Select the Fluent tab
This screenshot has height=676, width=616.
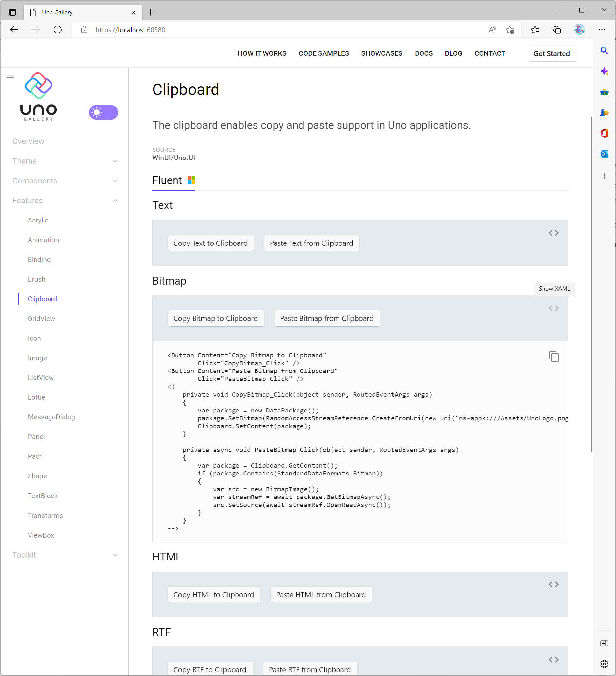click(x=167, y=180)
